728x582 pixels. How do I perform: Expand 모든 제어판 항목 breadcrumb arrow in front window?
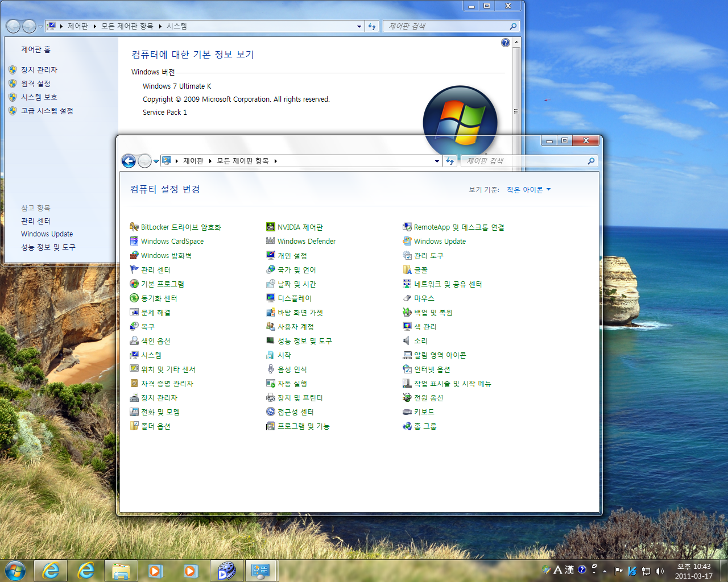point(276,161)
